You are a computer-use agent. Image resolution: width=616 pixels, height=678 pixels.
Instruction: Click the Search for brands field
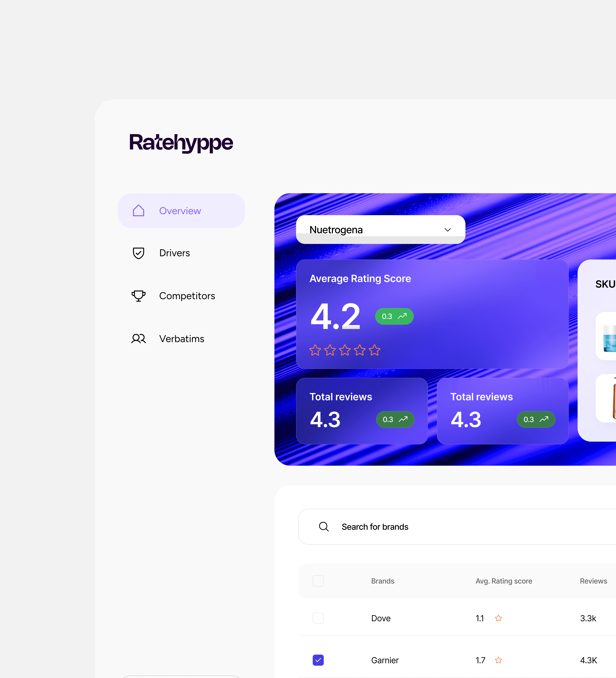pos(457,527)
